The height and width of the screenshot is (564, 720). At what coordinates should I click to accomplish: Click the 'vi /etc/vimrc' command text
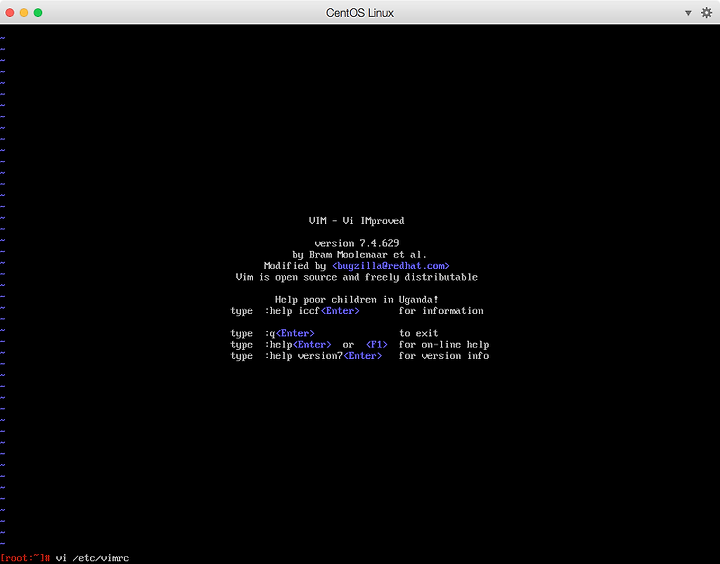pos(92,558)
